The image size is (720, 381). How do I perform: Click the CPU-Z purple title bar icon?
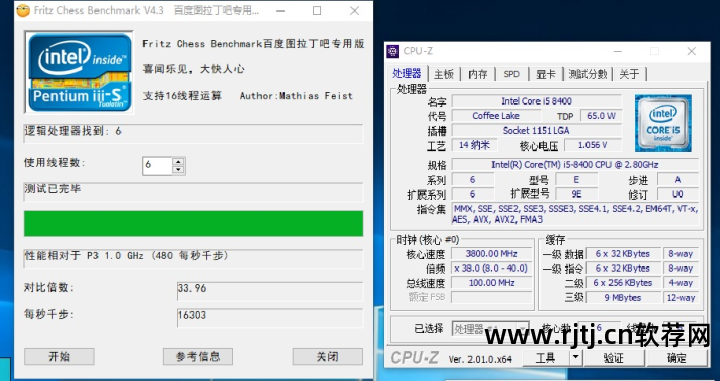tap(393, 51)
